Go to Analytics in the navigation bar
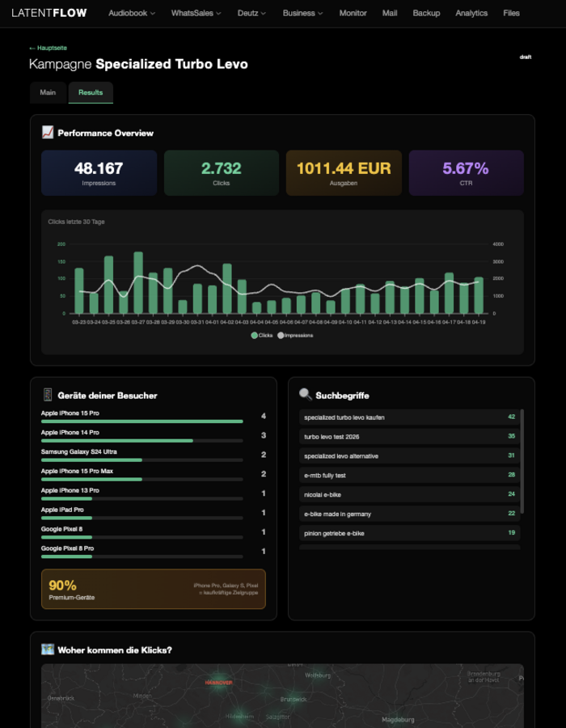The image size is (566, 728). point(471,14)
